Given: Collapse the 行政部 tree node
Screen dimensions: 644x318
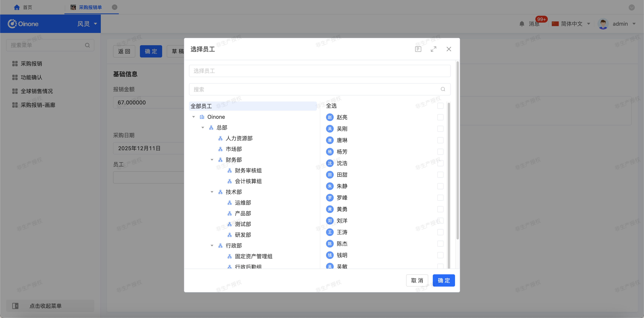Looking at the screenshot, I should pos(212,246).
